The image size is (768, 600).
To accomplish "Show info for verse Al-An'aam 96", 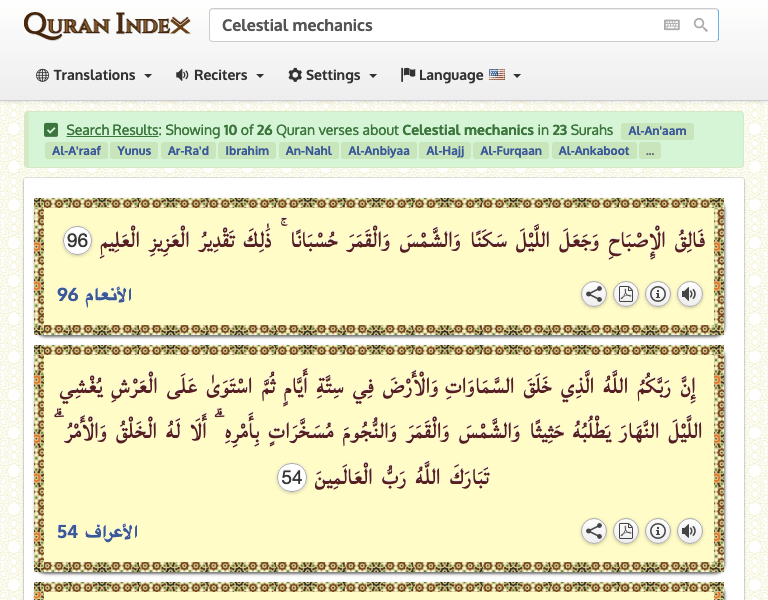I will (658, 294).
